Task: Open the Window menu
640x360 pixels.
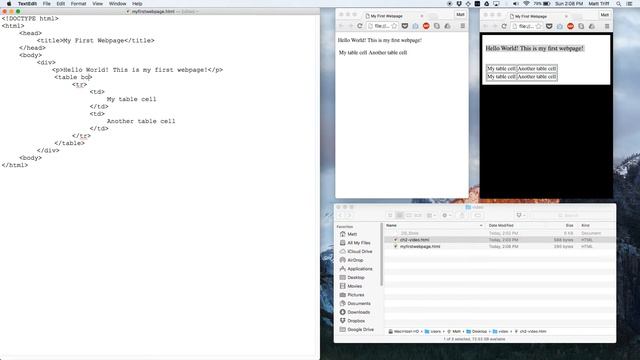Action: (x=118, y=4)
